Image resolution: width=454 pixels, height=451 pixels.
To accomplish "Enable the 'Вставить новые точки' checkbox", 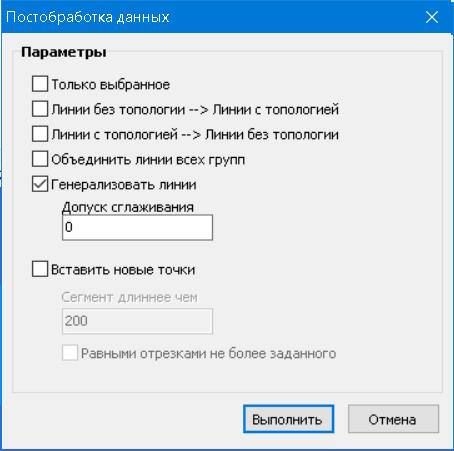I will 40,269.
